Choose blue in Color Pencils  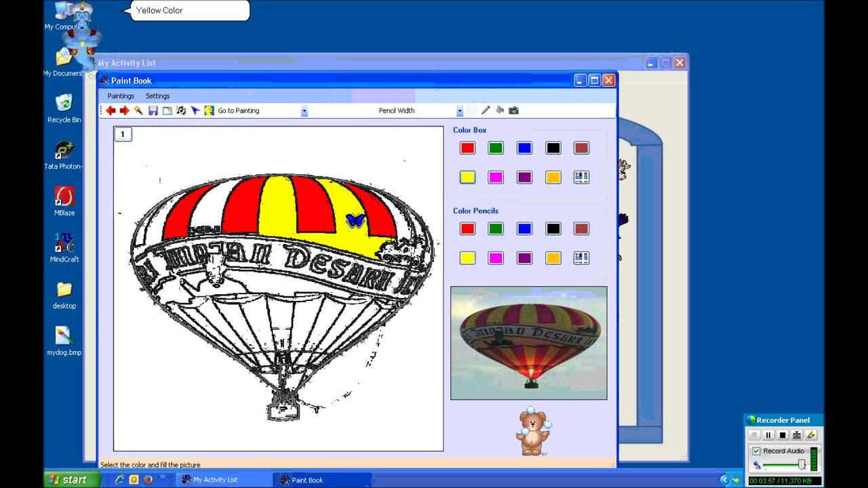(524, 228)
